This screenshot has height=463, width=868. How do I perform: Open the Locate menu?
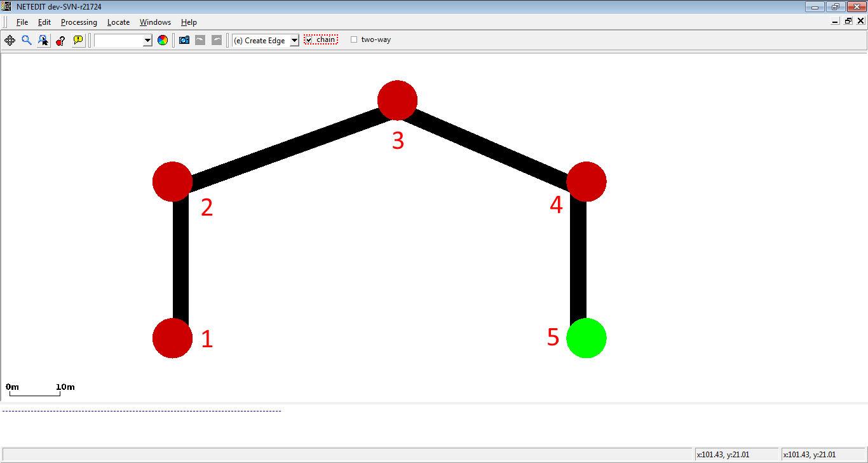click(118, 22)
